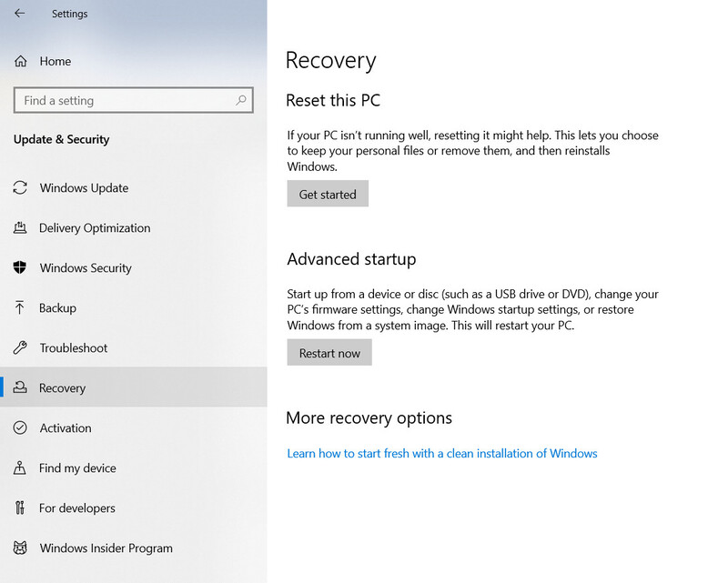Click the Windows Update sync icon
Image resolution: width=728 pixels, height=583 pixels.
[x=20, y=187]
